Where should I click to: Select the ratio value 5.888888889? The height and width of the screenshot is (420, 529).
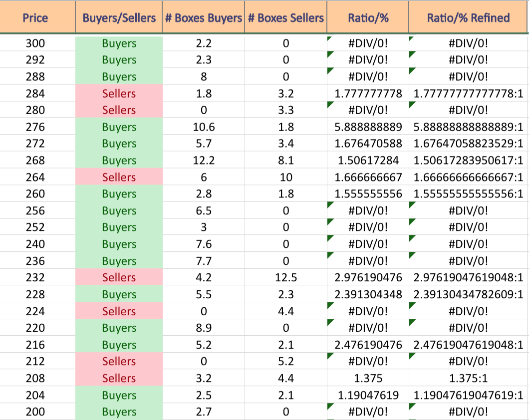[368, 127]
